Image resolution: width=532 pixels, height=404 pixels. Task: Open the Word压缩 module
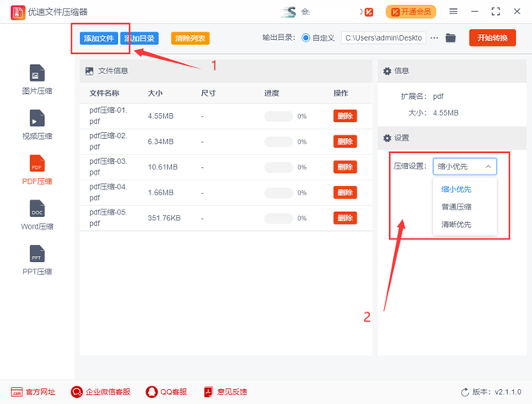(x=37, y=214)
